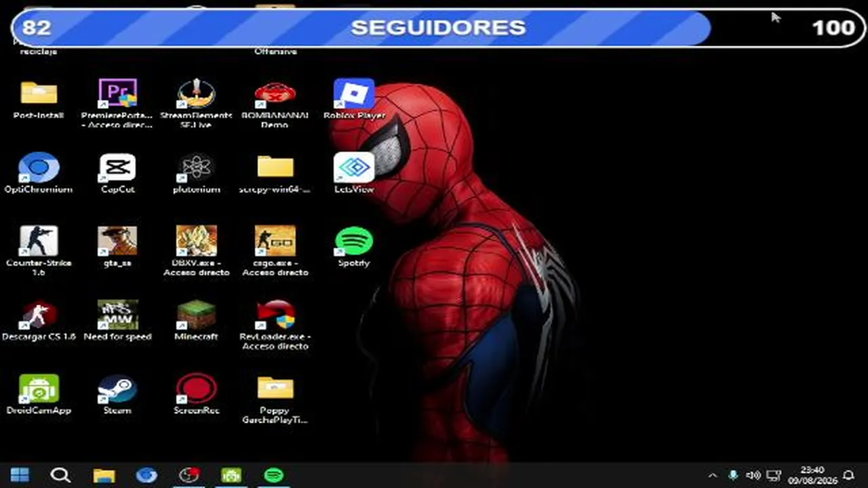Select the plutonium desktop icon

(x=197, y=167)
